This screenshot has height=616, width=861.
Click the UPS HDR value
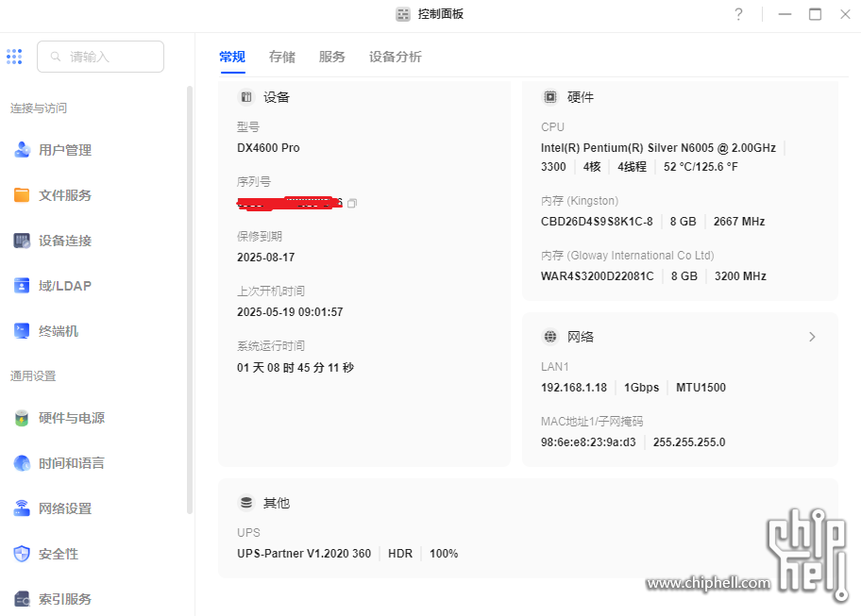400,554
